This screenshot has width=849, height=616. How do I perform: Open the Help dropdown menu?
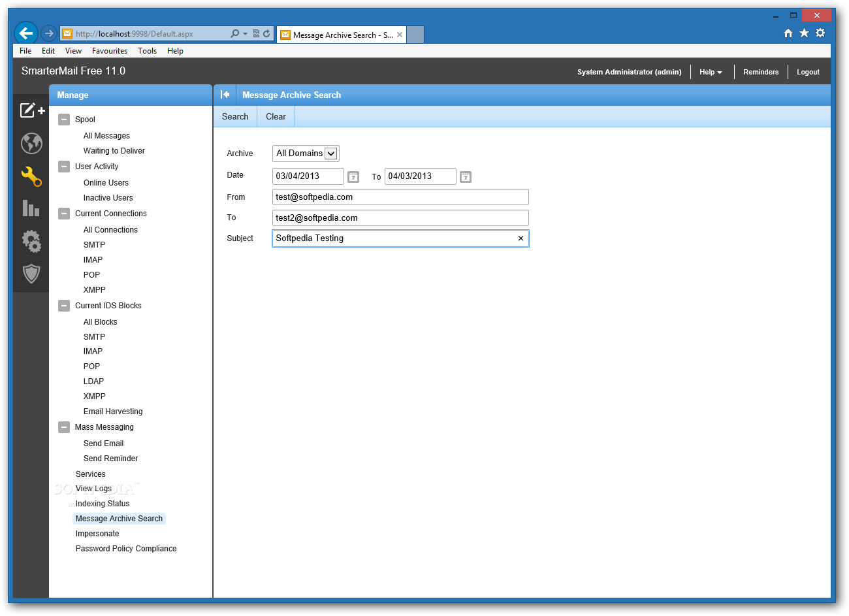[711, 72]
